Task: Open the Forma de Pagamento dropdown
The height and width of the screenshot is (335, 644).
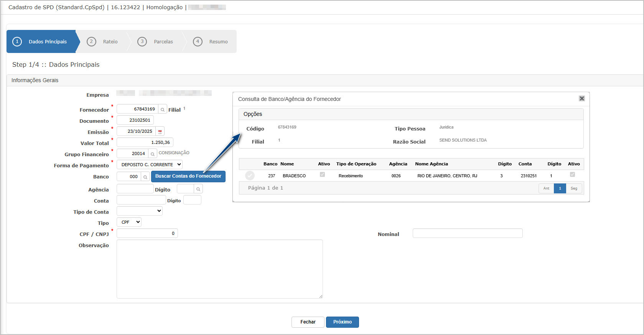Action: [150, 165]
